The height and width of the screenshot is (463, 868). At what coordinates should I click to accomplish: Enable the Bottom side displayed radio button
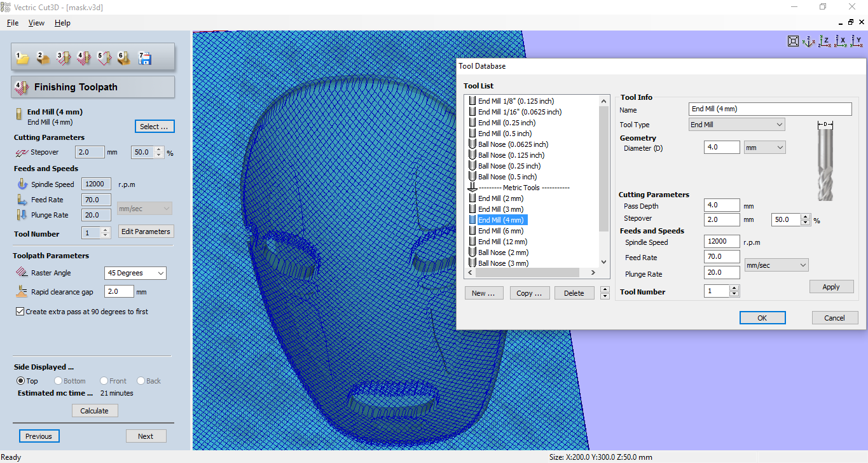point(58,380)
